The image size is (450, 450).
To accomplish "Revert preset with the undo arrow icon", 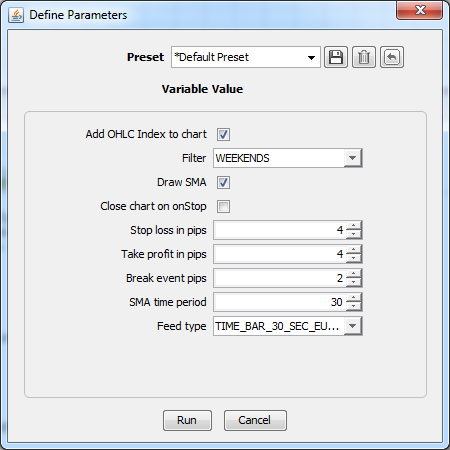I will [x=392, y=57].
